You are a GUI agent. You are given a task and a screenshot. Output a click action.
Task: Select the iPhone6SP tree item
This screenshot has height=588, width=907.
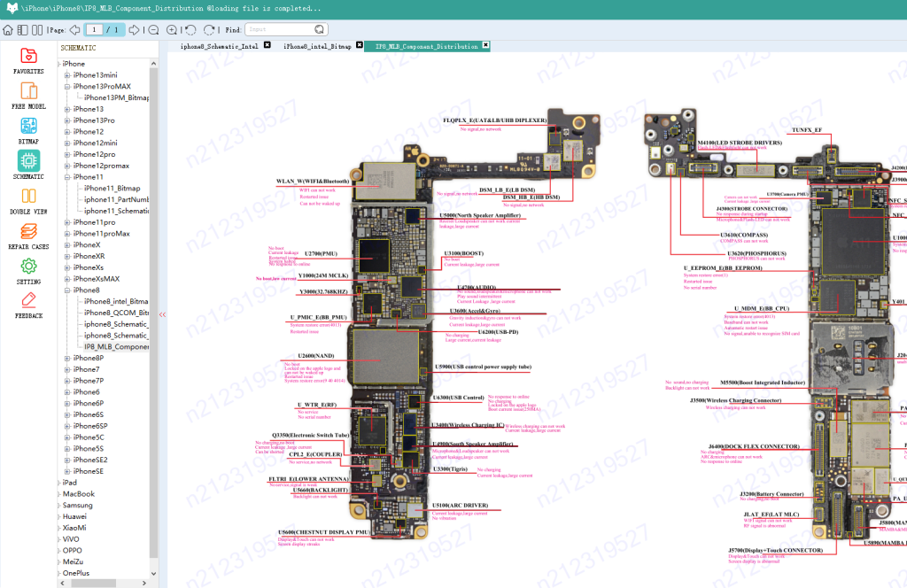point(90,426)
